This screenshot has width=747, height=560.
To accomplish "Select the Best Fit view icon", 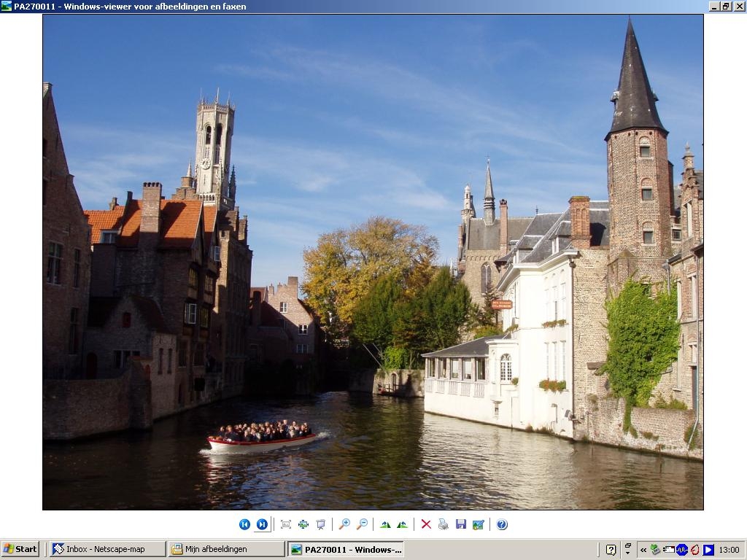I will pyautogui.click(x=286, y=524).
